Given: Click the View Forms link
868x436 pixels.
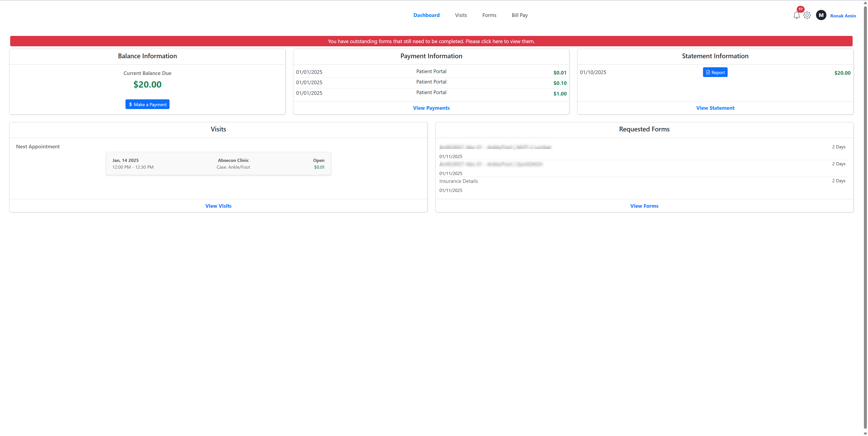Looking at the screenshot, I should (644, 206).
